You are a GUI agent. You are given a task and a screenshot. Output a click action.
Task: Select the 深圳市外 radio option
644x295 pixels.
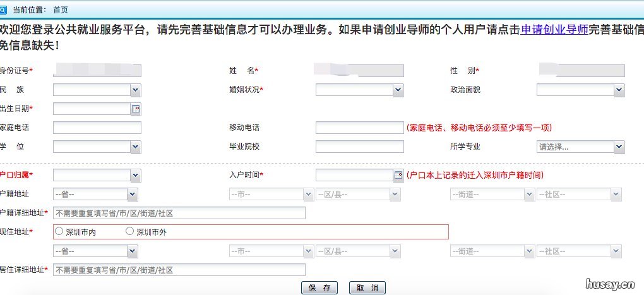pos(129,231)
